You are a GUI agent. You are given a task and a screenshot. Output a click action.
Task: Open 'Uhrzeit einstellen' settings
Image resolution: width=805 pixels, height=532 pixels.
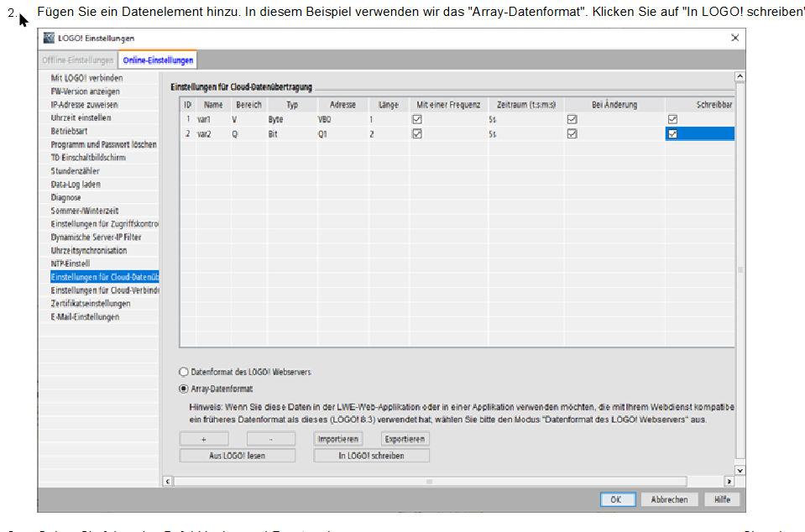click(x=81, y=118)
